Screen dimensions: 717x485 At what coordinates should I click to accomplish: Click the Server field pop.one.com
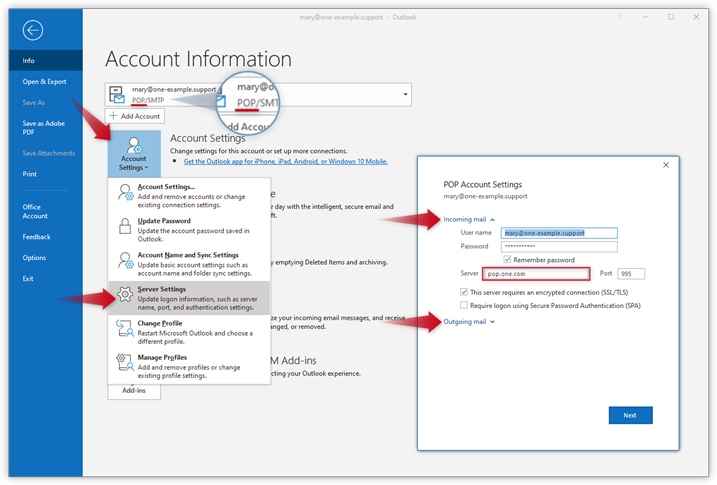click(536, 274)
